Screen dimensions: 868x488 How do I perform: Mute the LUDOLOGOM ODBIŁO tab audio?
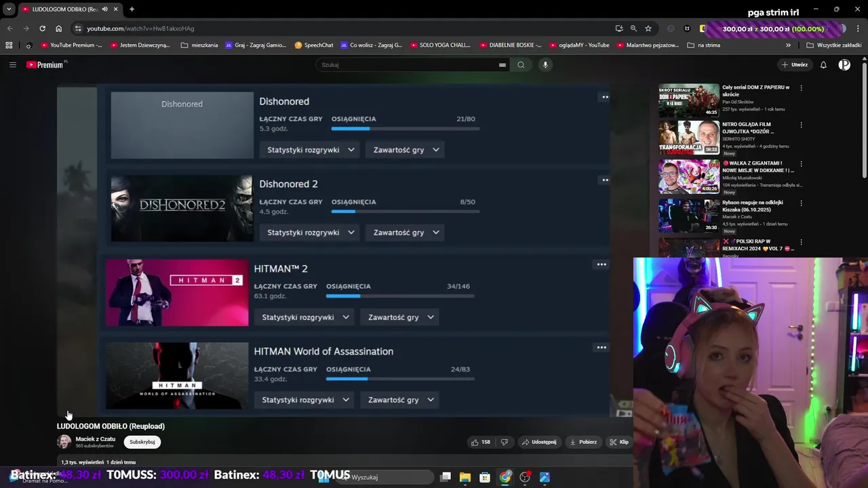tap(104, 9)
